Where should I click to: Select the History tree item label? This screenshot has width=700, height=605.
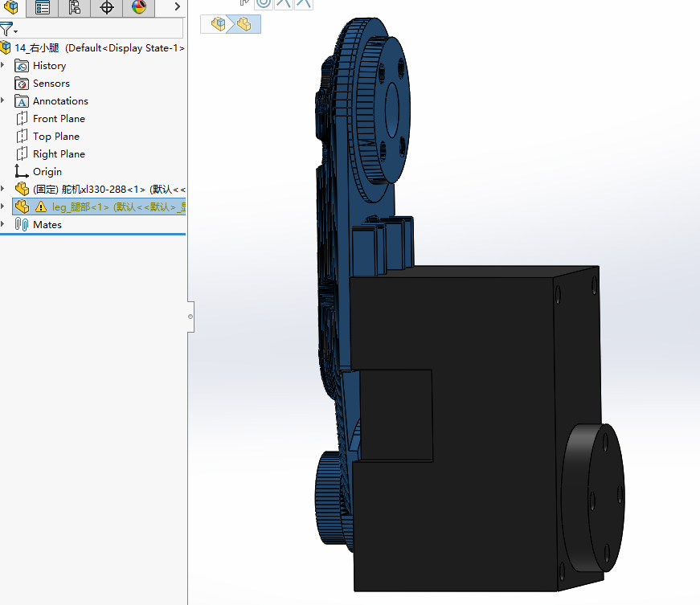pos(50,66)
